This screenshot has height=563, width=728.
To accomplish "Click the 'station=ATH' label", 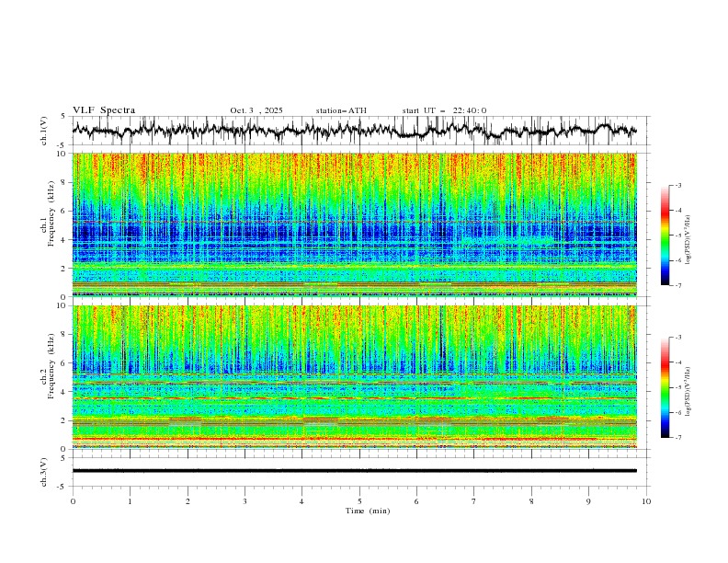I will 341,110.
